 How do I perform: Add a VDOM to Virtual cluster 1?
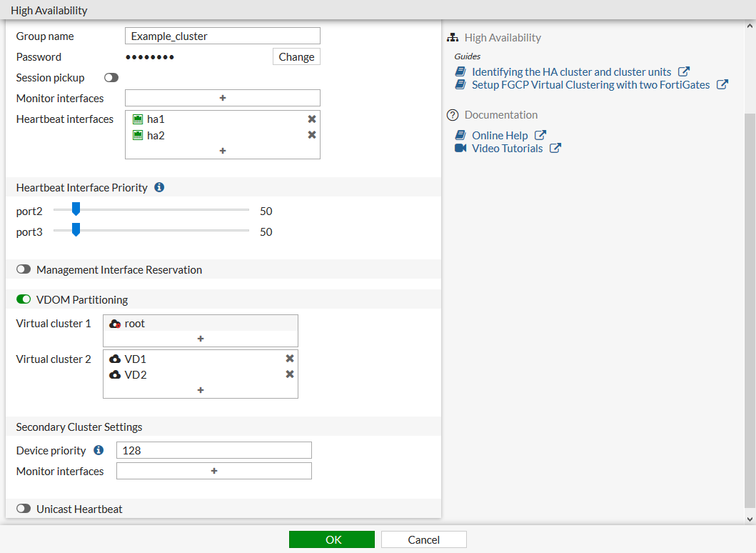point(201,339)
